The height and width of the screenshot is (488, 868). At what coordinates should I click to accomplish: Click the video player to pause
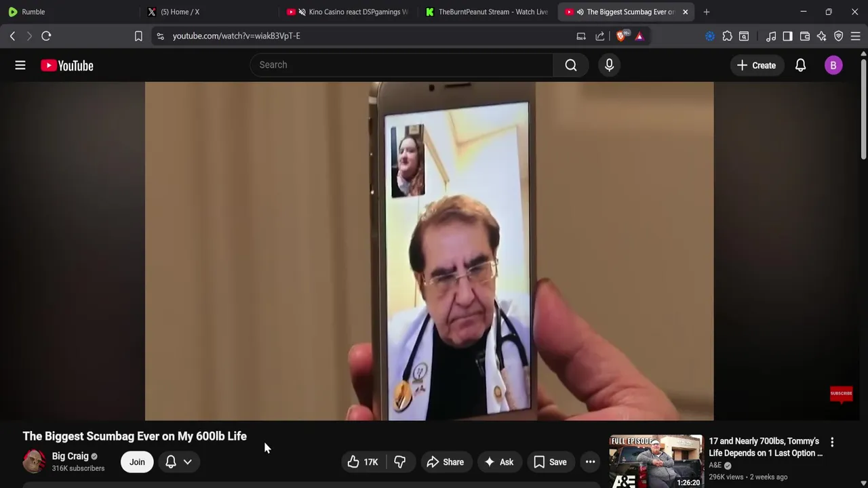point(429,251)
